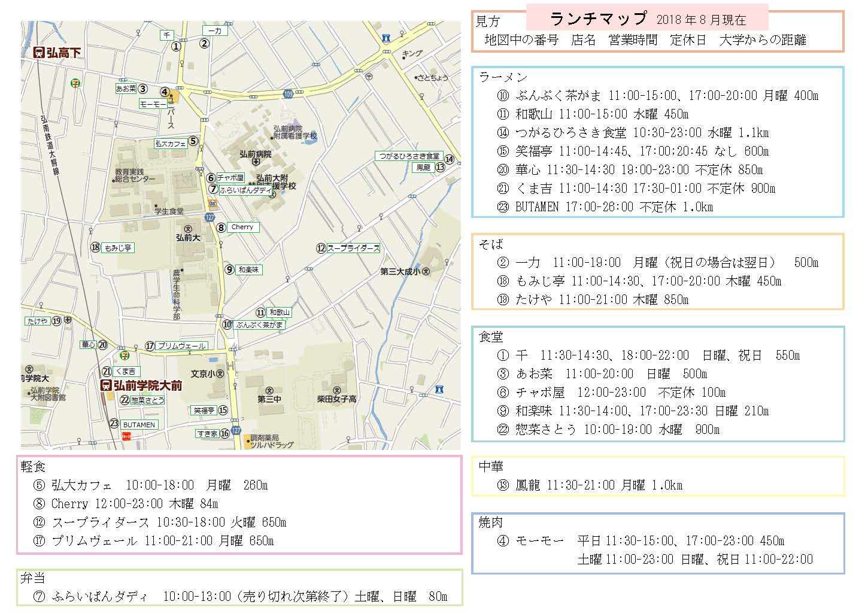
Task: Click the ⑧ Cherry 12:00-23:00 row
Action: [126, 503]
